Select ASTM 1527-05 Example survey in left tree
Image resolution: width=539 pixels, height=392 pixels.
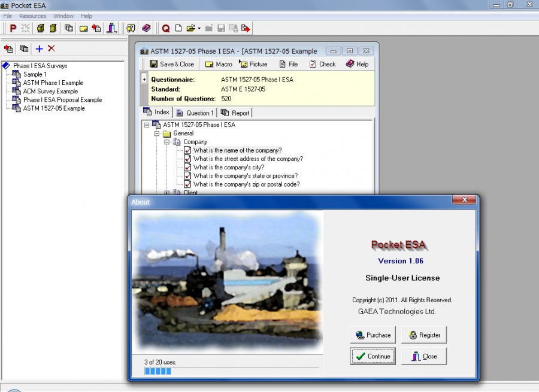54,108
